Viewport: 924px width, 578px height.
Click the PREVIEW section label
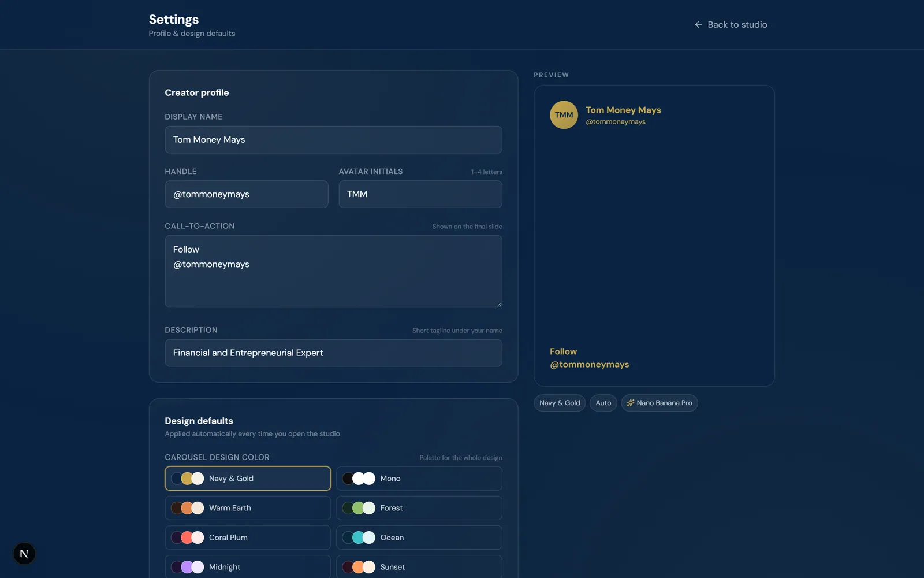click(x=551, y=75)
